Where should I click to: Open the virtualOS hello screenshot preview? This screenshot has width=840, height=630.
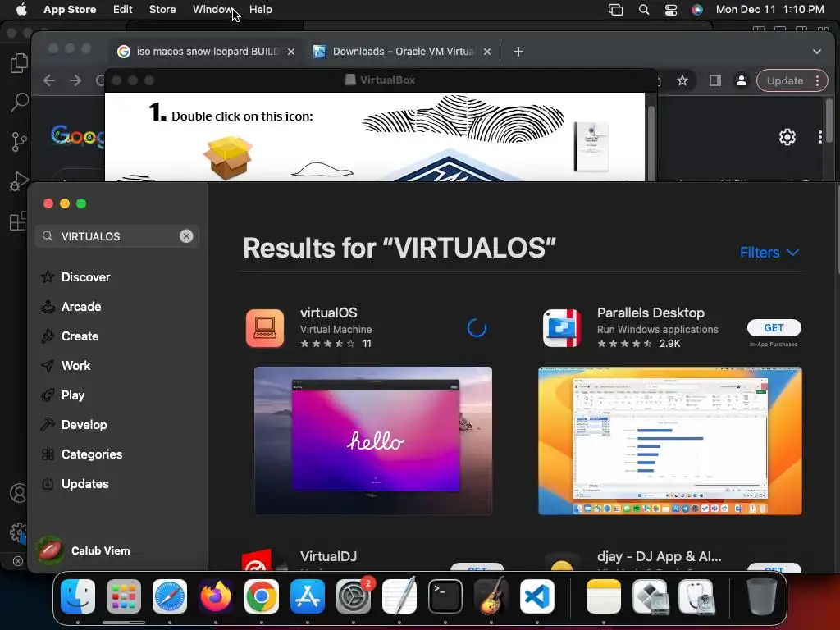pos(373,441)
